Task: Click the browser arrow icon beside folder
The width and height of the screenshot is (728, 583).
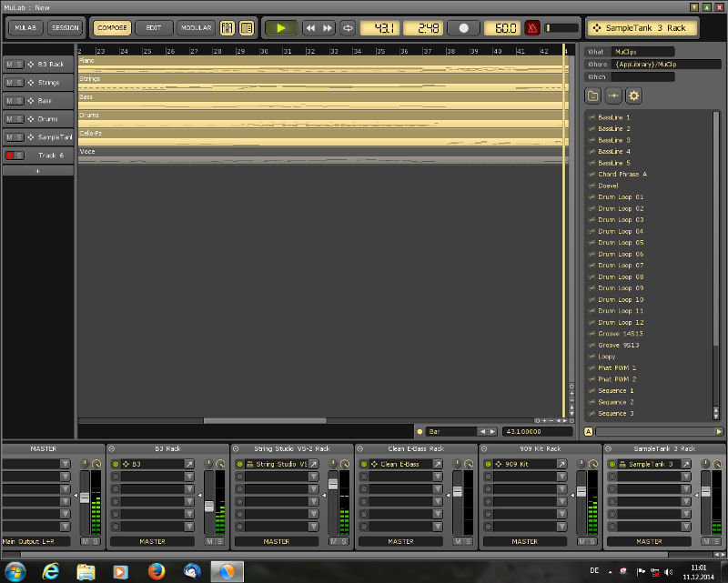Action: click(613, 95)
